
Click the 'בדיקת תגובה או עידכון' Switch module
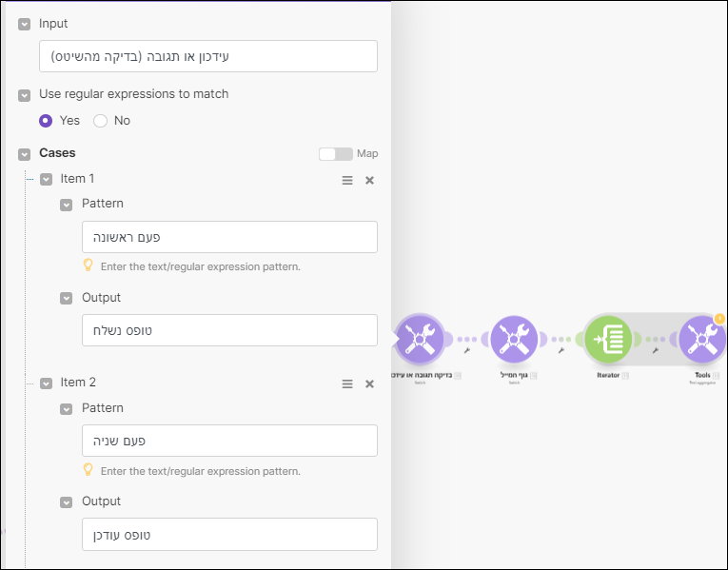(417, 340)
